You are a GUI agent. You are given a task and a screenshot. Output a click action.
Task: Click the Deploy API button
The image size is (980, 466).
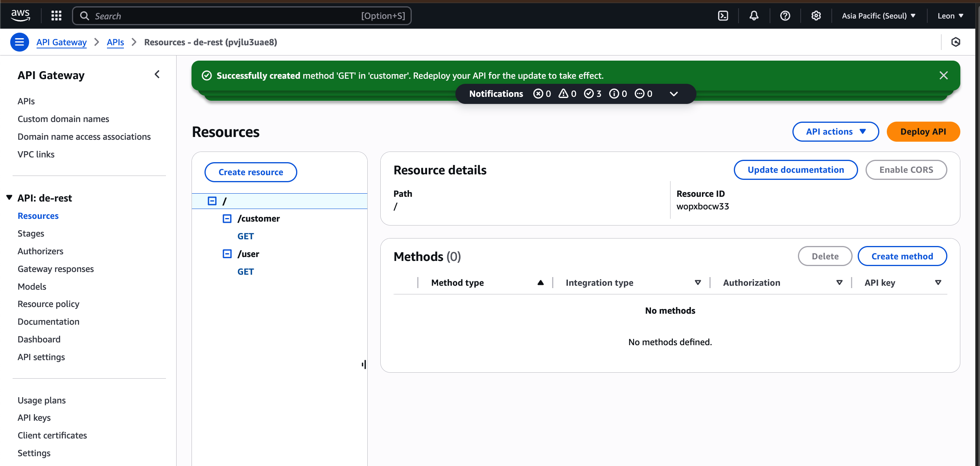coord(923,131)
